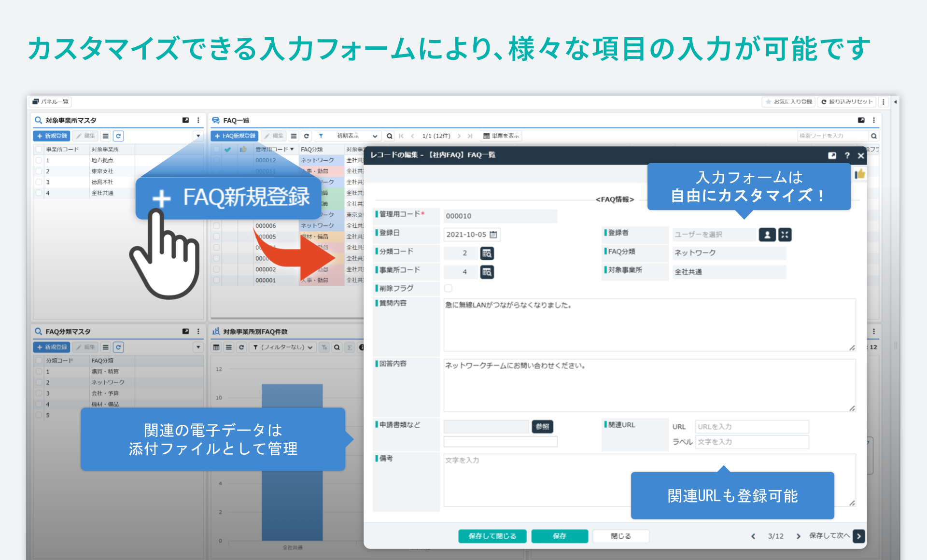Enable the 削除フラグ checkbox
Viewport: 927px width, 560px height.
point(449,288)
